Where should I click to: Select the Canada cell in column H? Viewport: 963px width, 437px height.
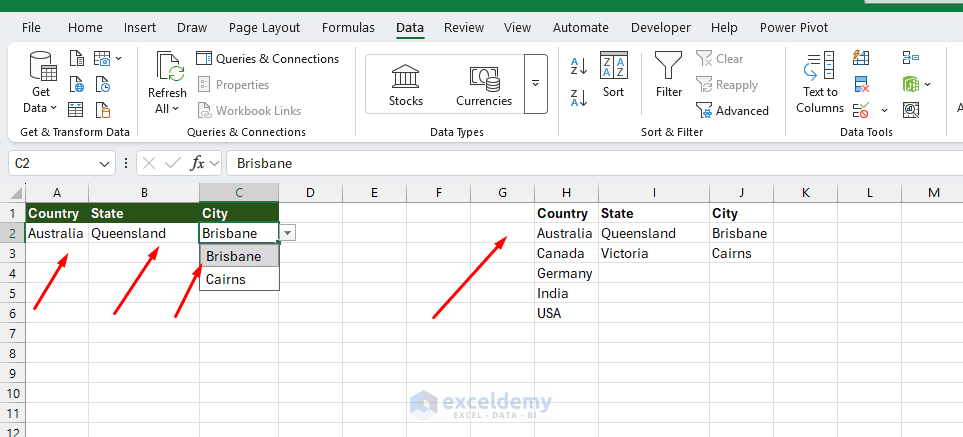pyautogui.click(x=566, y=253)
